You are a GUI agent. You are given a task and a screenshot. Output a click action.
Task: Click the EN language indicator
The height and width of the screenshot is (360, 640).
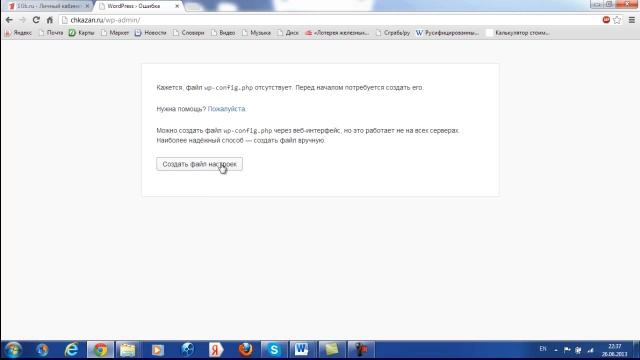click(x=543, y=349)
